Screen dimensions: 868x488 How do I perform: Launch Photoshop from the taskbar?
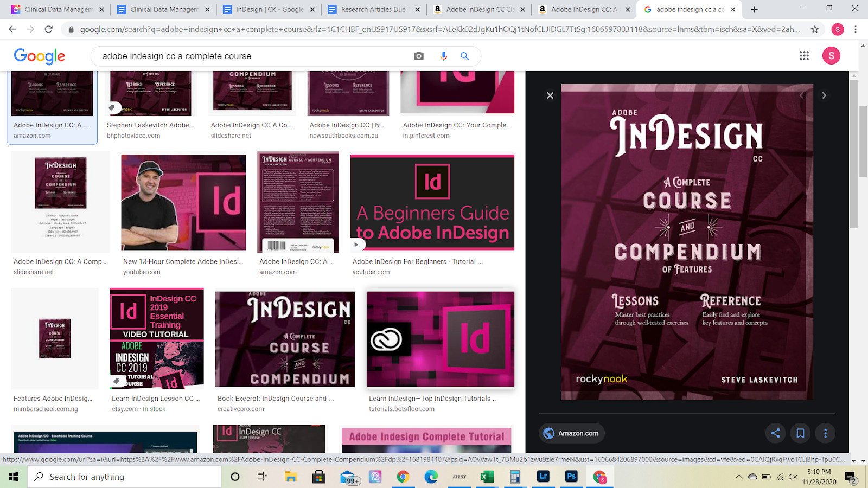coord(571,477)
